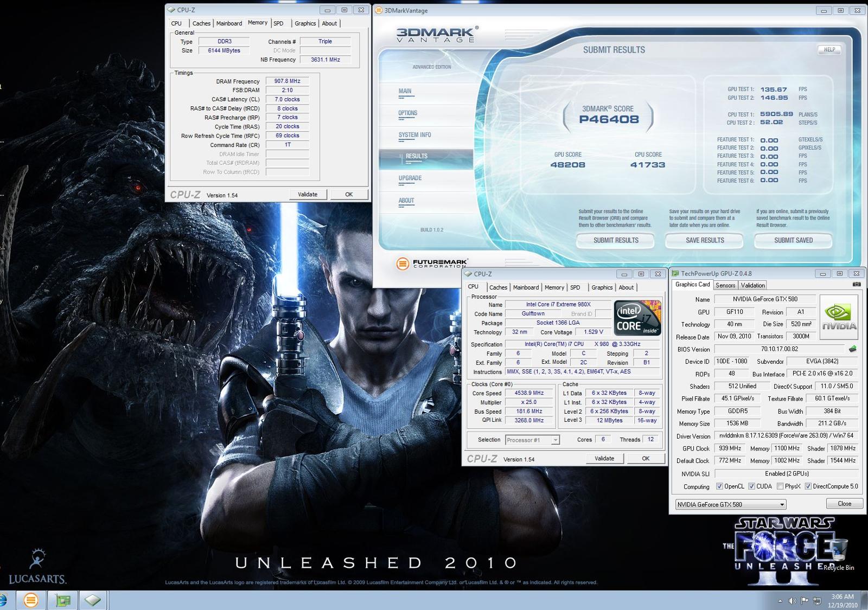Screen dimensions: 868x610
Task: Open the Processor #1 selection dropdown
Action: pyautogui.click(x=532, y=440)
